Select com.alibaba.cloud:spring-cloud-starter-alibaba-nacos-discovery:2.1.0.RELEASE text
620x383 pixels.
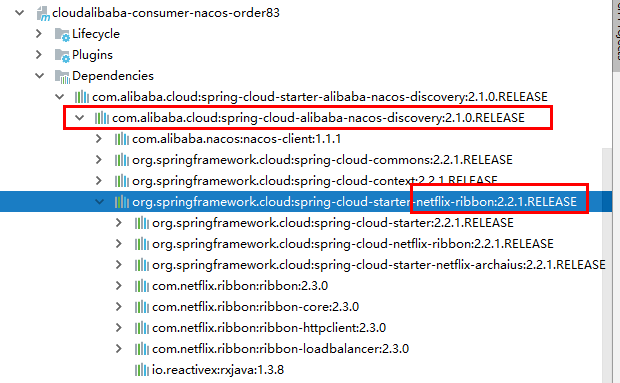coord(320,97)
